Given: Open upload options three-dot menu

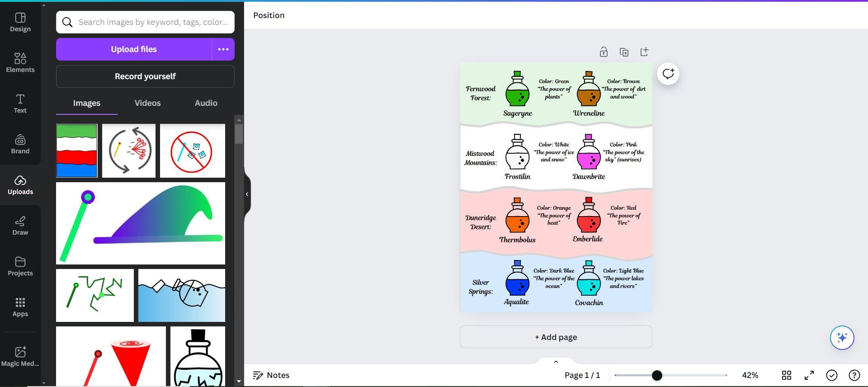Looking at the screenshot, I should click(x=223, y=49).
